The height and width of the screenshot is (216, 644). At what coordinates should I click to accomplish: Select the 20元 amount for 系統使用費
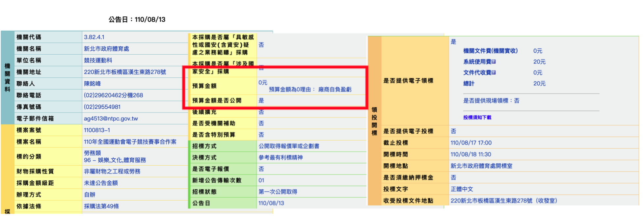pos(539,62)
